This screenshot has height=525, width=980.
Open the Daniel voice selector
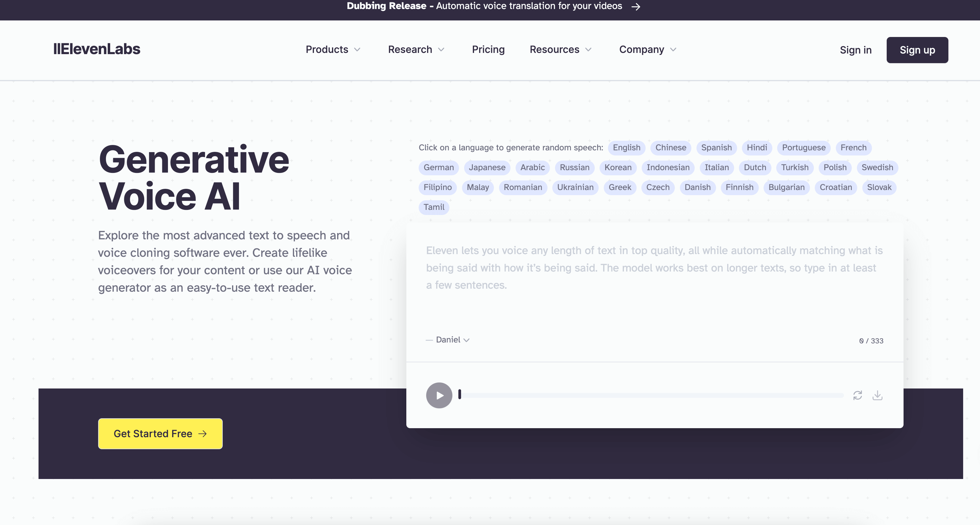448,340
